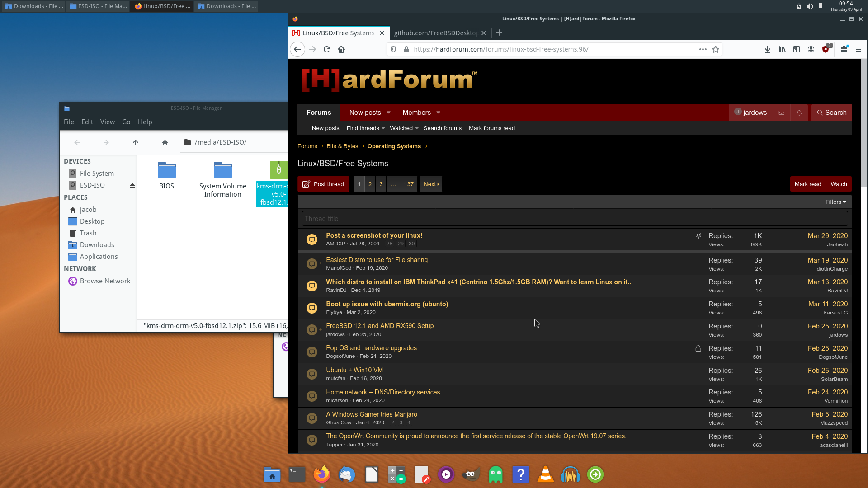Expand the Filters dropdown
This screenshot has height=488, width=868.
(835, 202)
